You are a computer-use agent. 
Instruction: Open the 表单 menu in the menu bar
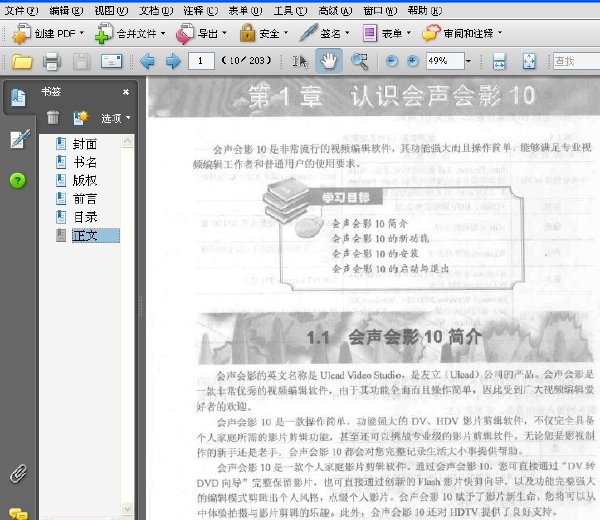tap(245, 11)
